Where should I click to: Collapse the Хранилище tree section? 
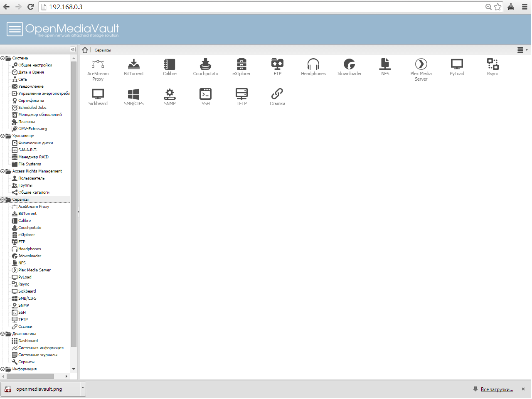pos(2,136)
